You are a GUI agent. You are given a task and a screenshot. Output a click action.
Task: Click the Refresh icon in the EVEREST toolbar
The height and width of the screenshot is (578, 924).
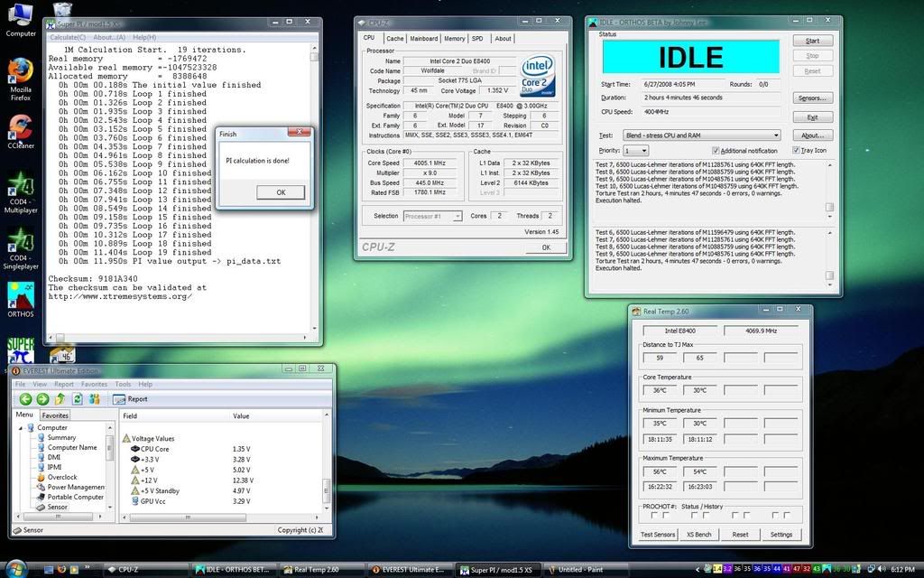click(78, 399)
